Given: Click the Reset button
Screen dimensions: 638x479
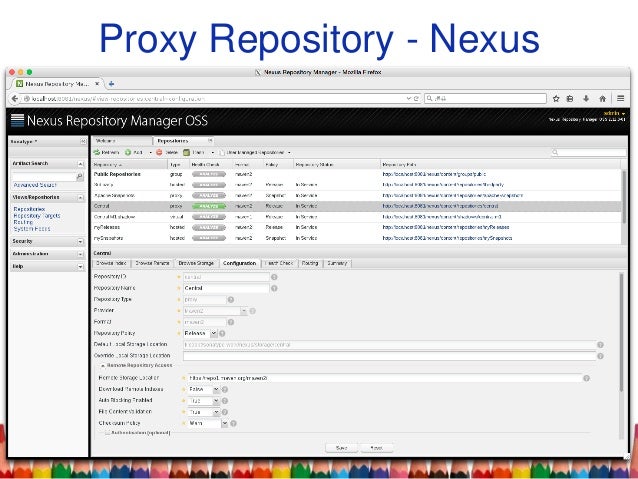Looking at the screenshot, I should click(377, 448).
